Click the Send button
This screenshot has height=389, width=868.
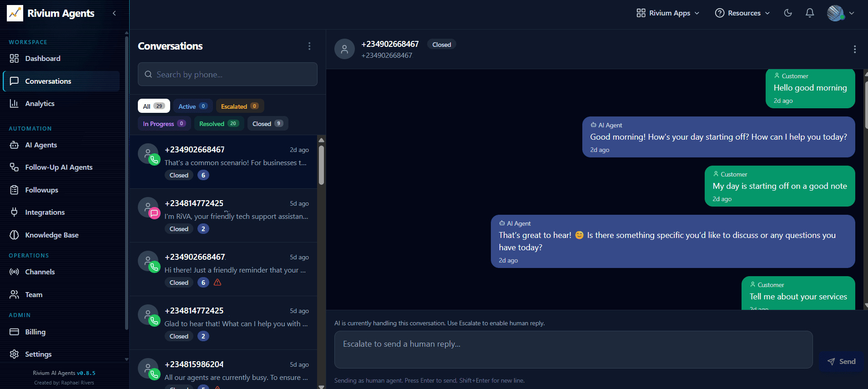pos(841,361)
